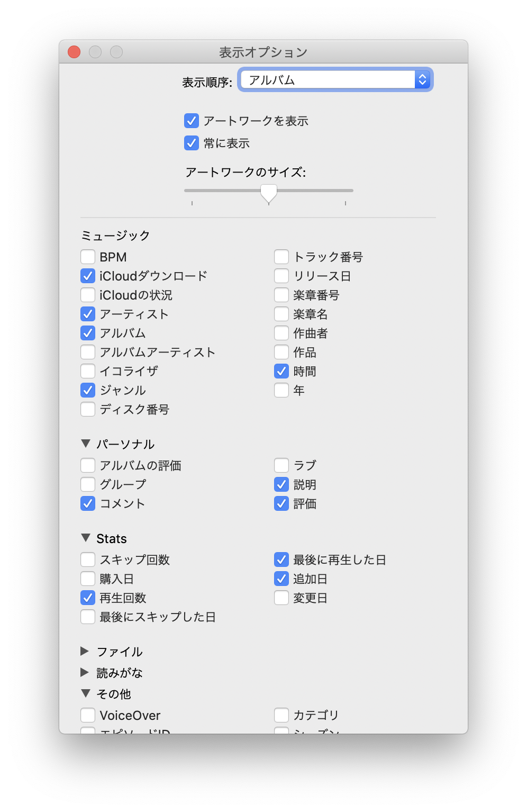Close the 表示オプション window
The width and height of the screenshot is (527, 812).
(x=74, y=52)
